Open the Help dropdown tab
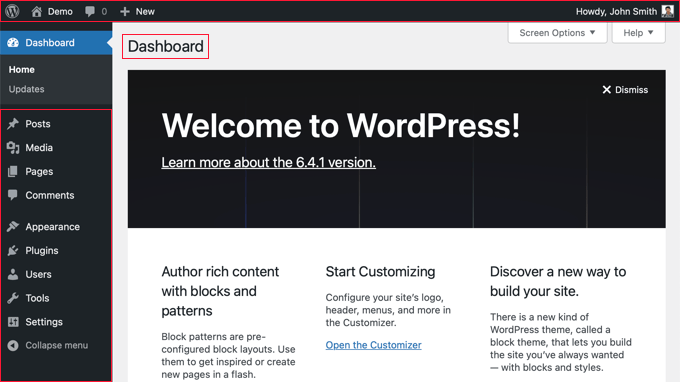The width and height of the screenshot is (680, 382). (x=638, y=33)
